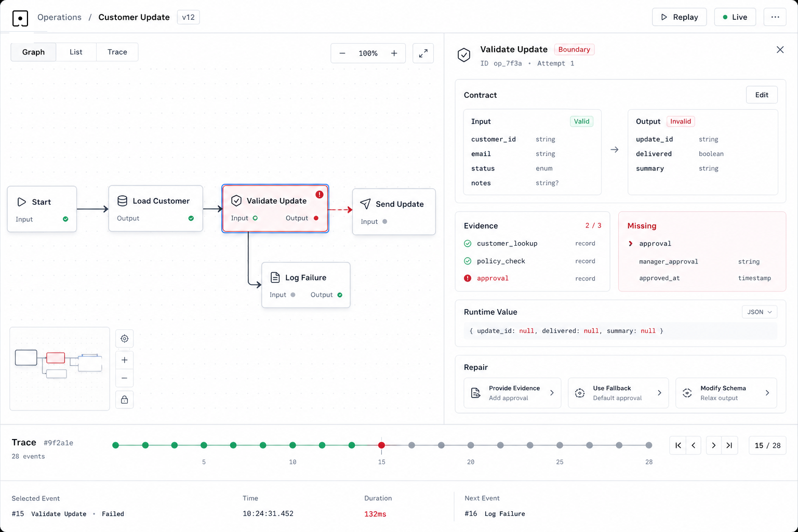This screenshot has width=798, height=532.
Task: Switch to the List tab
Action: pos(76,52)
